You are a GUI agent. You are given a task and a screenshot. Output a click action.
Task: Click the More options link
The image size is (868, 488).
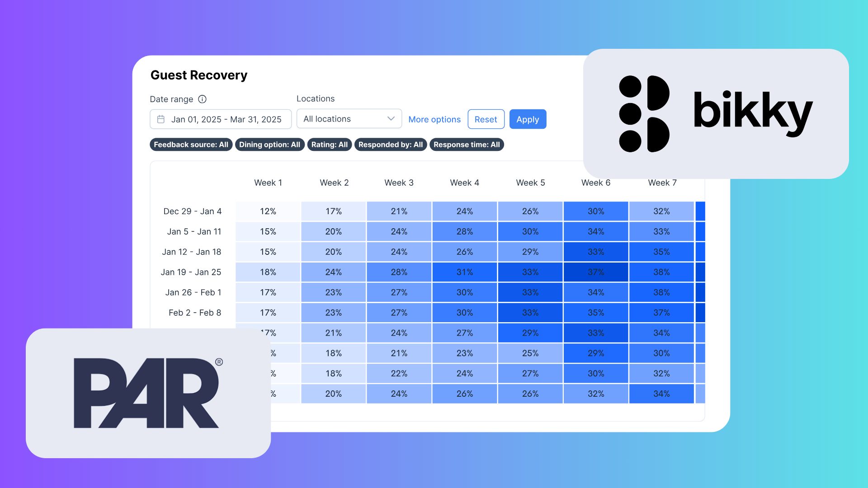click(434, 119)
